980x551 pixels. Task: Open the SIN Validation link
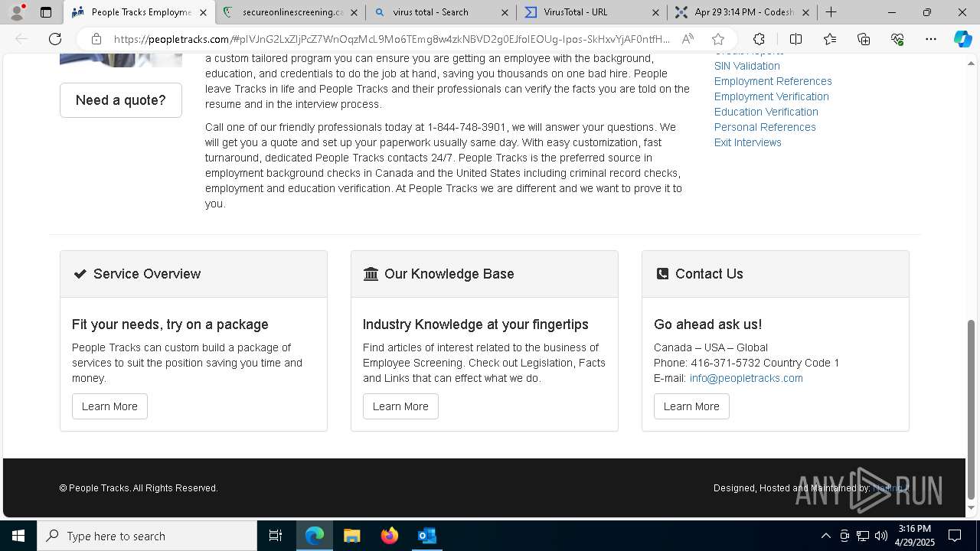(746, 66)
